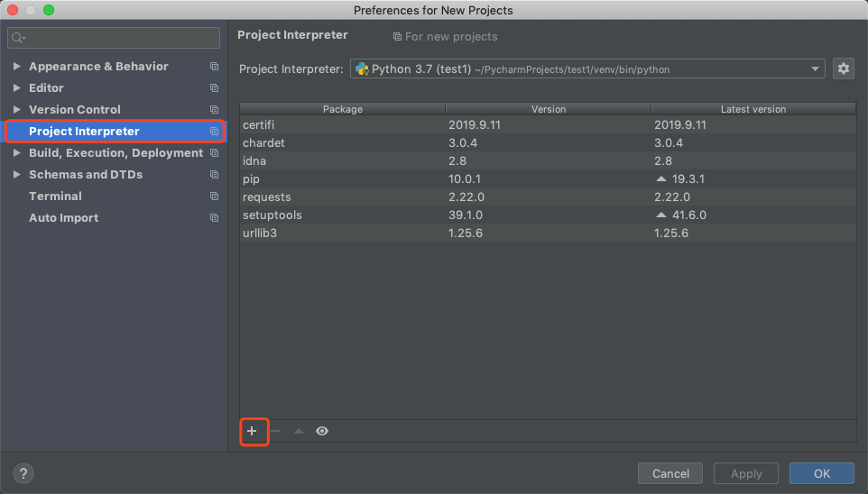Click copy icon beside Terminal
The width and height of the screenshot is (868, 494).
click(214, 197)
